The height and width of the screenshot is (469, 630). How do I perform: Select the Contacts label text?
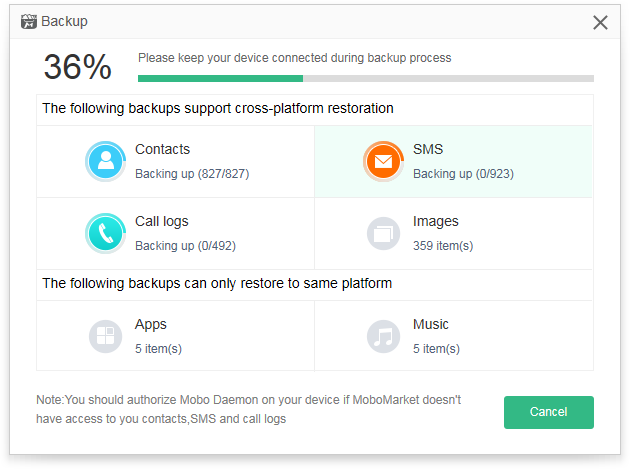coord(162,149)
